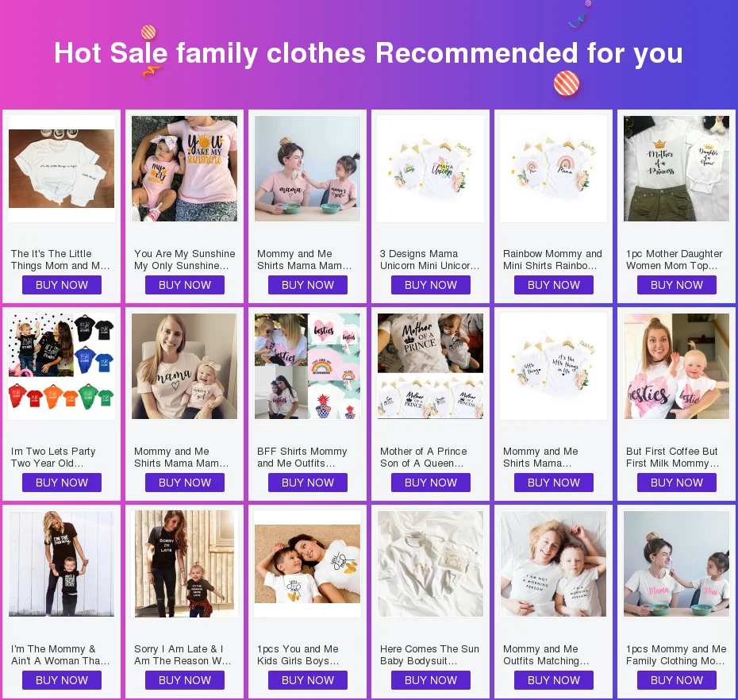738x700 pixels.
Task: Buy the 3 Designs Mama Unicorn shirt now
Action: coord(431,285)
